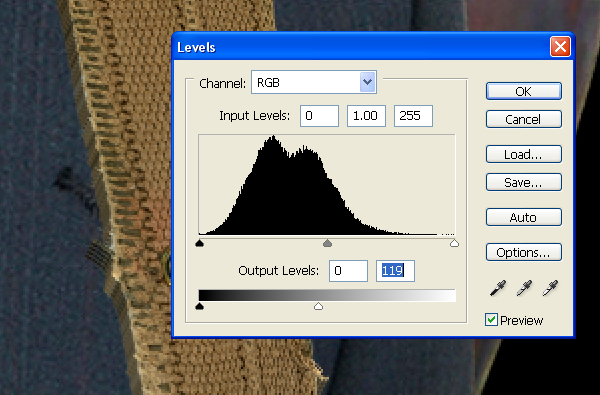Click the shadow input levels field showing 0
Image resolution: width=600 pixels, height=395 pixels.
[x=319, y=116]
